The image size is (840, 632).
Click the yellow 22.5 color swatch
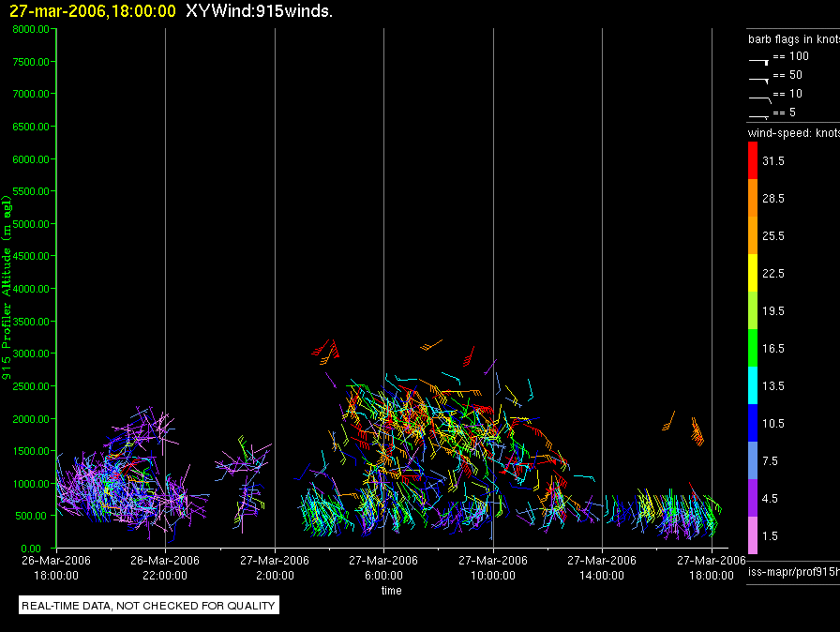[x=753, y=273]
